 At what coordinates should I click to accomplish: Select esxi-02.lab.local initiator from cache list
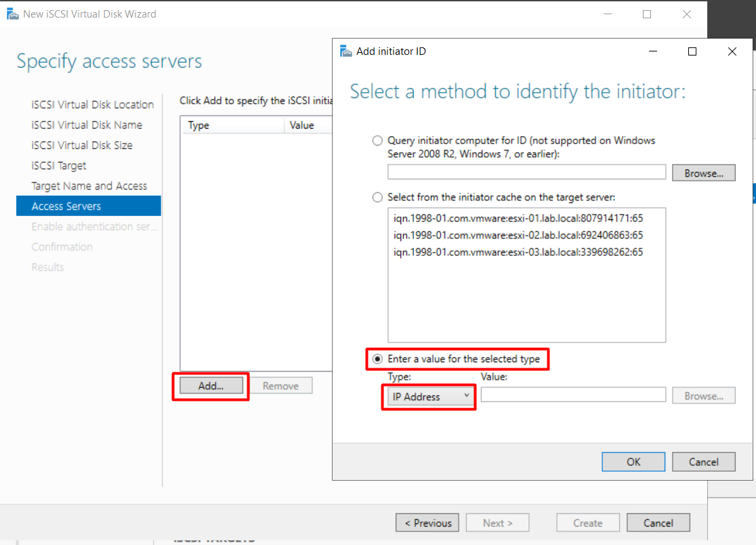518,236
